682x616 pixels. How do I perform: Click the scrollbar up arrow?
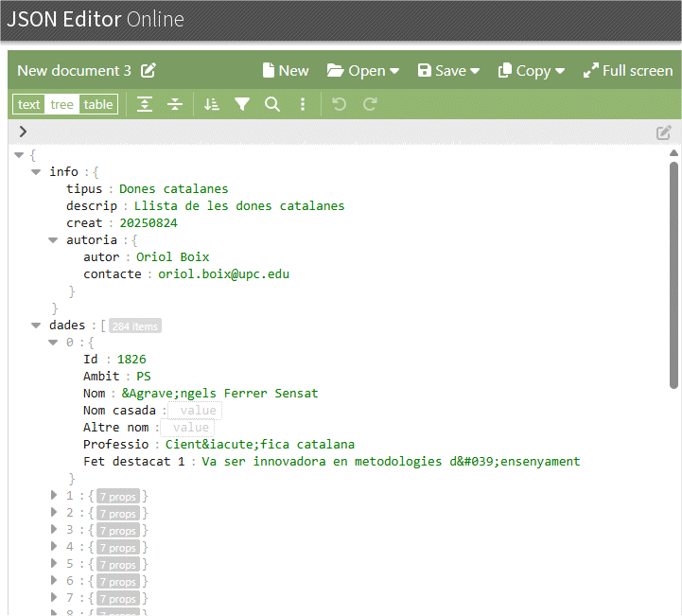[673, 152]
